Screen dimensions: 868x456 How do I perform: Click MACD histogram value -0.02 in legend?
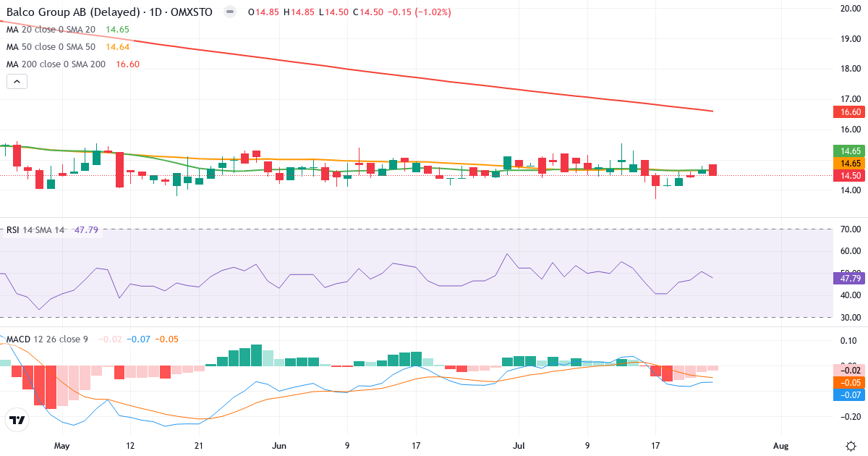[110, 339]
